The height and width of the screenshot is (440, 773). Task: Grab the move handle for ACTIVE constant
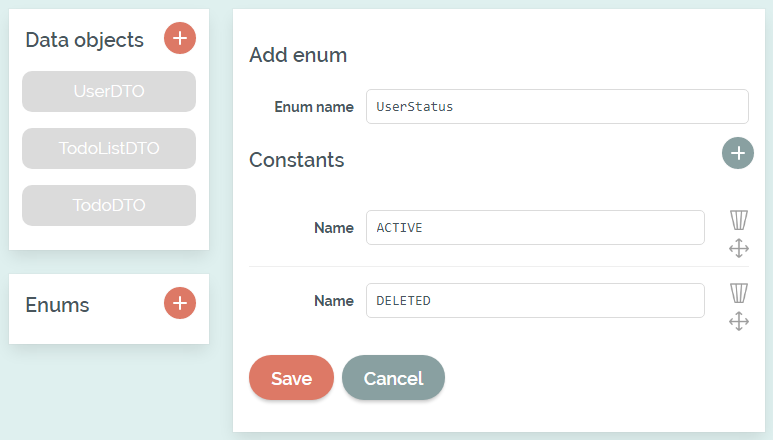pos(739,248)
